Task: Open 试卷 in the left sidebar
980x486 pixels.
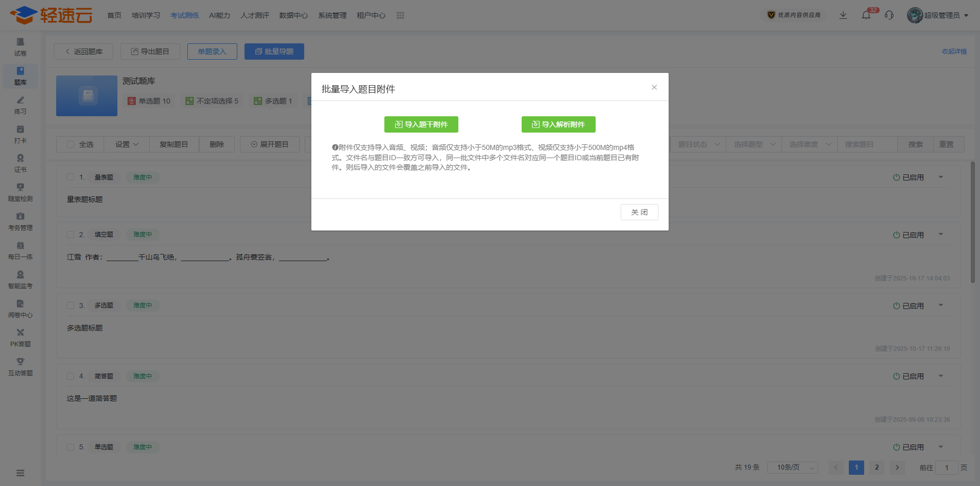Action: [x=20, y=47]
